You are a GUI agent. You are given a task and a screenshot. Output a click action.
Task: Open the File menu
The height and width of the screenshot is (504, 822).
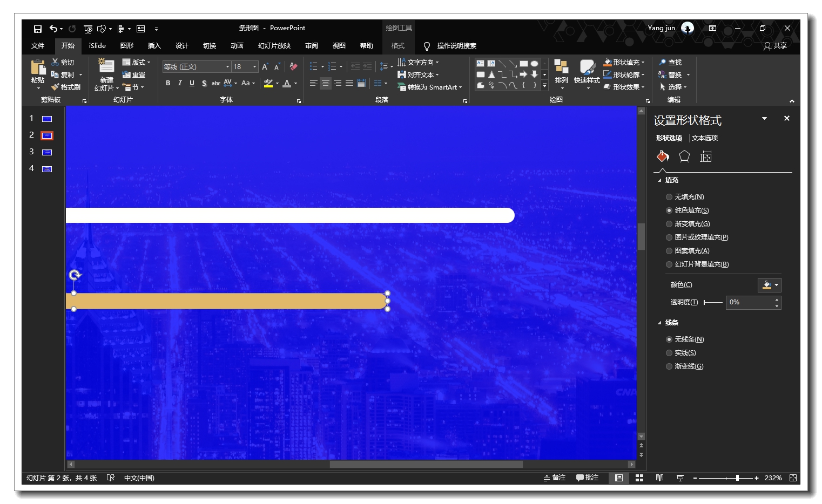[38, 46]
